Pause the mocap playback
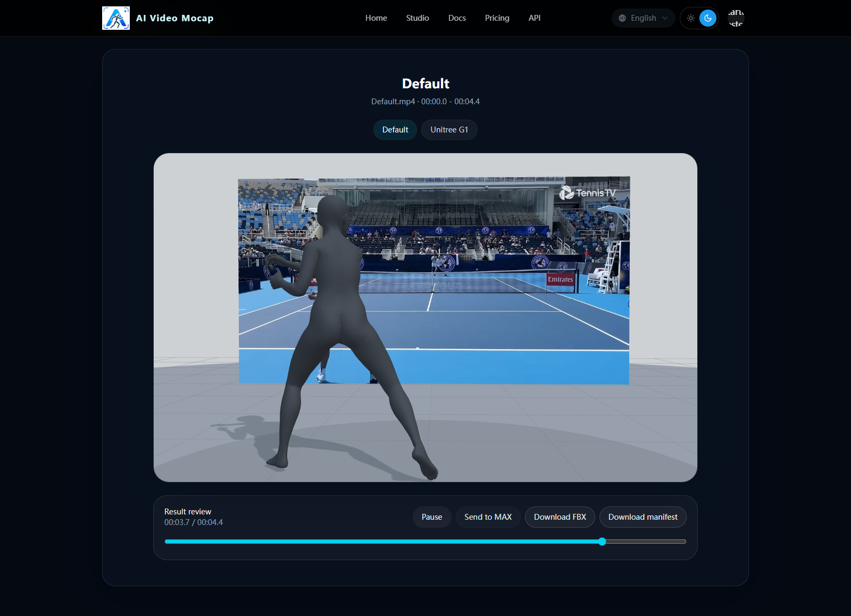 432,517
